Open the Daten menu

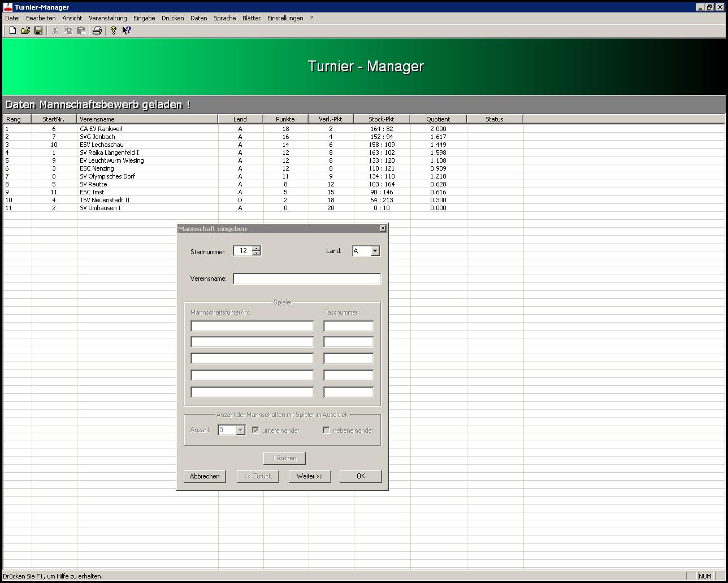pos(199,18)
